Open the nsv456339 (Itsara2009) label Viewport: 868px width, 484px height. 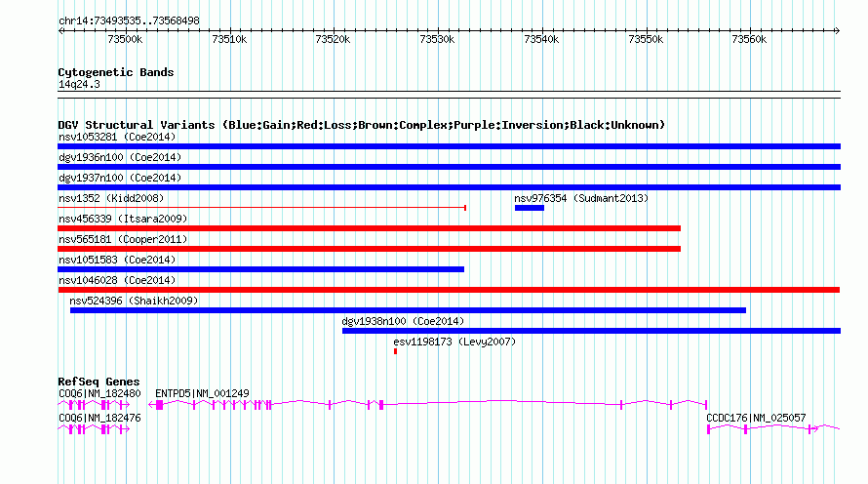pyautogui.click(x=123, y=219)
